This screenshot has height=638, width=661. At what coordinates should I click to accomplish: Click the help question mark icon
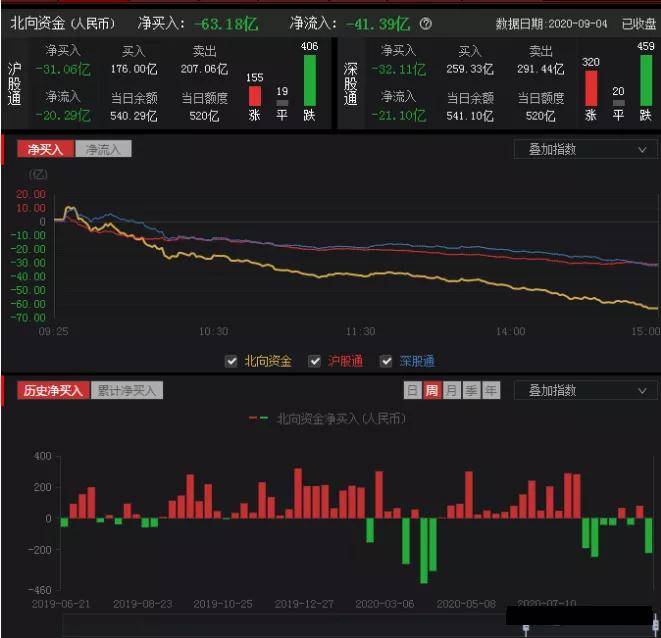tap(427, 23)
